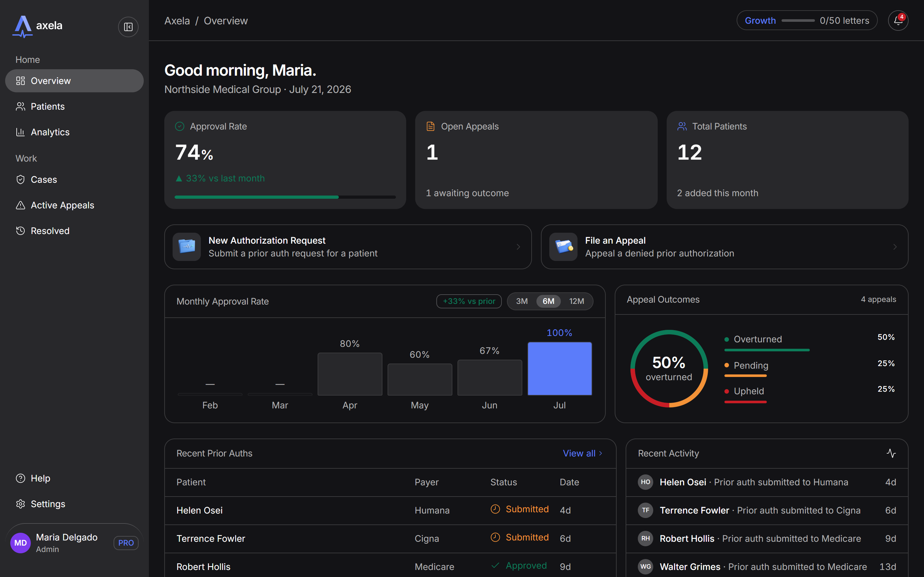This screenshot has height=577, width=924.
Task: Click the New Authorization Request folder icon
Action: [187, 247]
